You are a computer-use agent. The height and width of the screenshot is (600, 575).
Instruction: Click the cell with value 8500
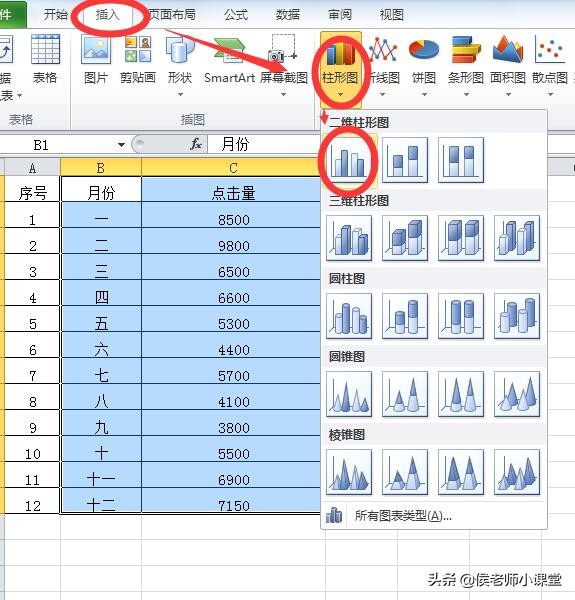click(231, 215)
